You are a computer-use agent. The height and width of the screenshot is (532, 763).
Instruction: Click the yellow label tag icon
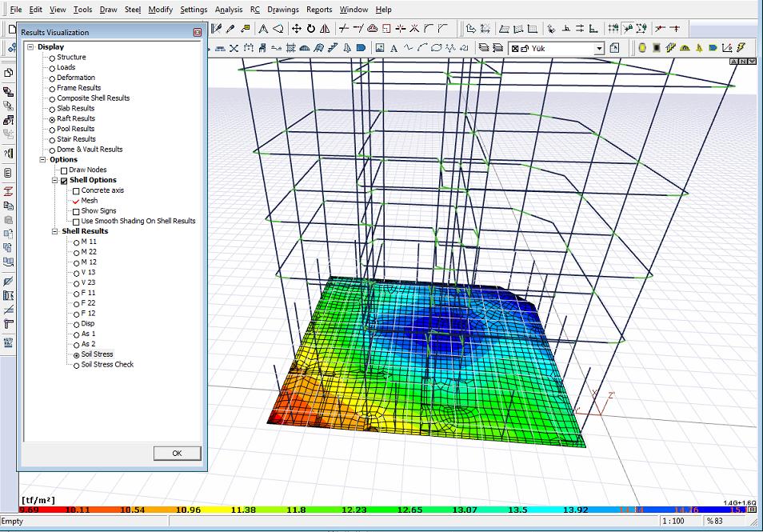pyautogui.click(x=246, y=29)
